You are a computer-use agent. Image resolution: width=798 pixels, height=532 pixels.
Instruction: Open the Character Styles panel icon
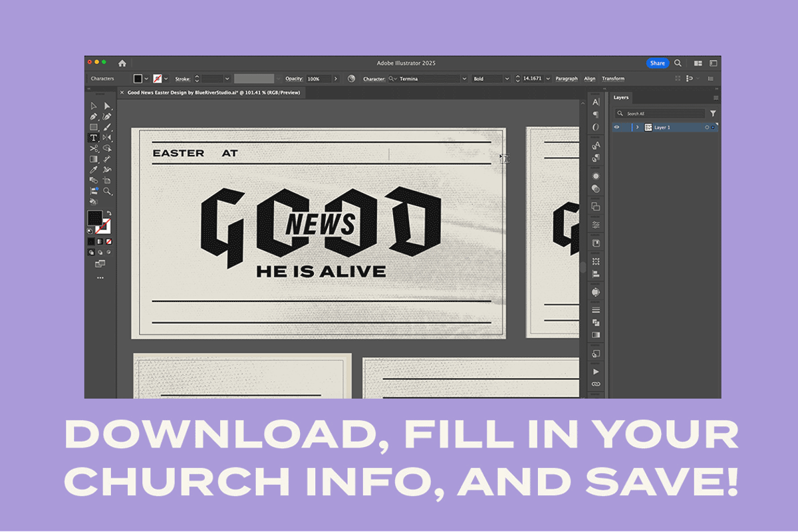595,146
